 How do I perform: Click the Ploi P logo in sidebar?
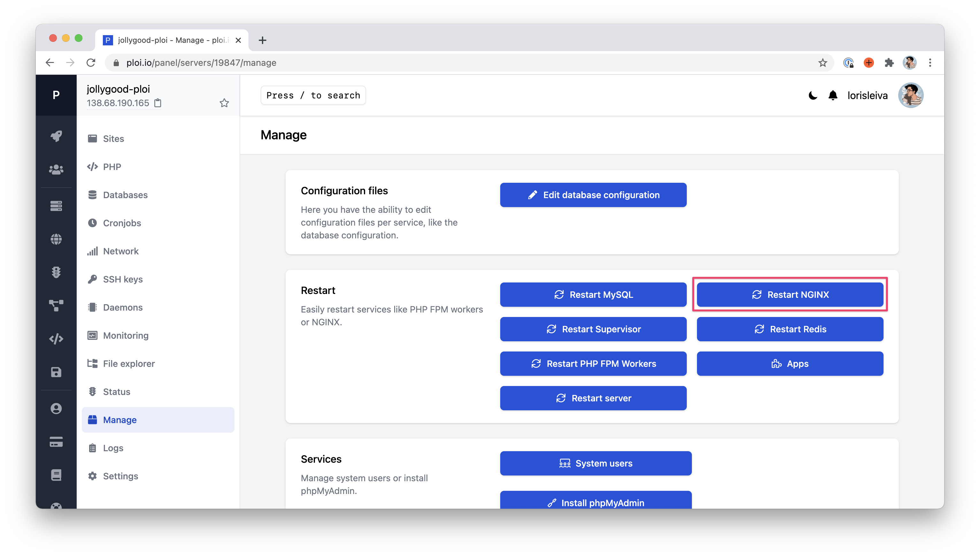coord(56,95)
